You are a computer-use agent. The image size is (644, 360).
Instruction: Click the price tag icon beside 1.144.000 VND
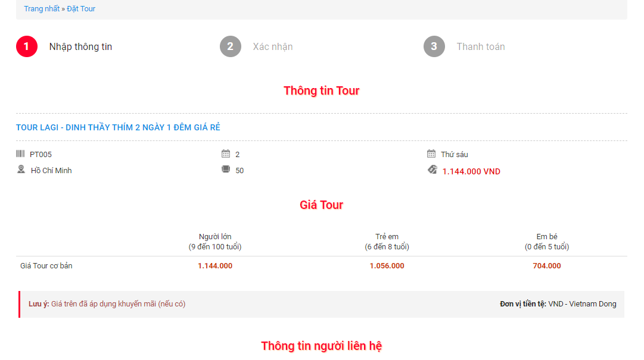click(x=433, y=170)
